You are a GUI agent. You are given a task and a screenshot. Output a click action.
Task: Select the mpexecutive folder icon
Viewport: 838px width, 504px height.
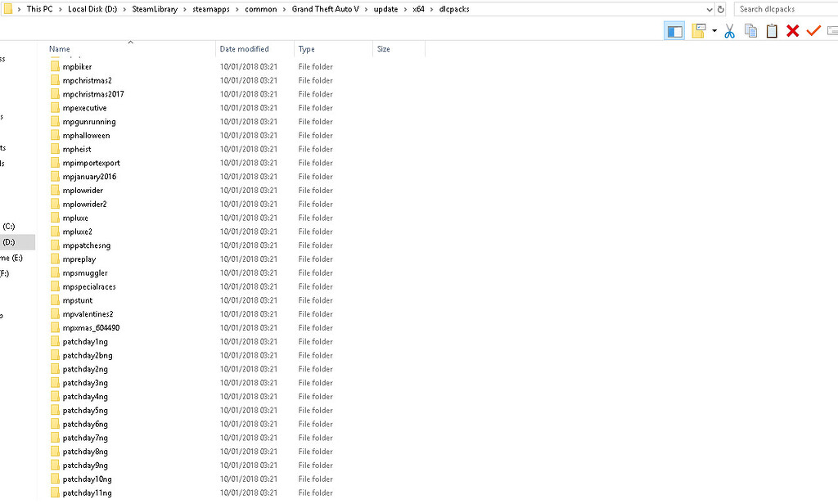pyautogui.click(x=55, y=107)
